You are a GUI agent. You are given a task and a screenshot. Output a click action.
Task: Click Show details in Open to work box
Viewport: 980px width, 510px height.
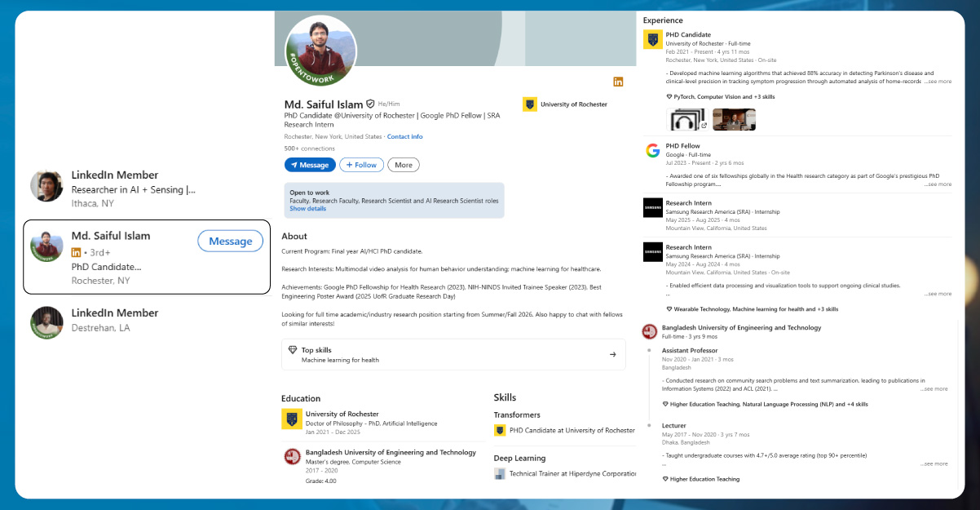pyautogui.click(x=307, y=209)
